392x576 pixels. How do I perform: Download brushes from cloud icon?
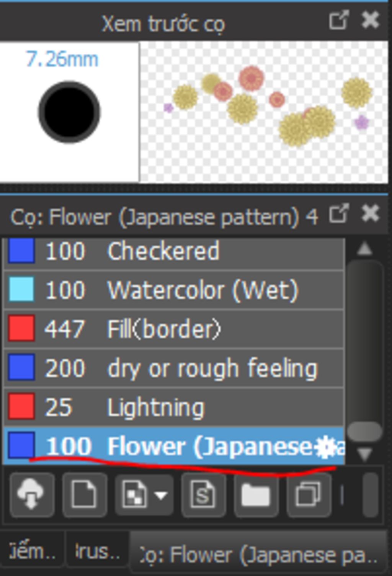(x=32, y=495)
